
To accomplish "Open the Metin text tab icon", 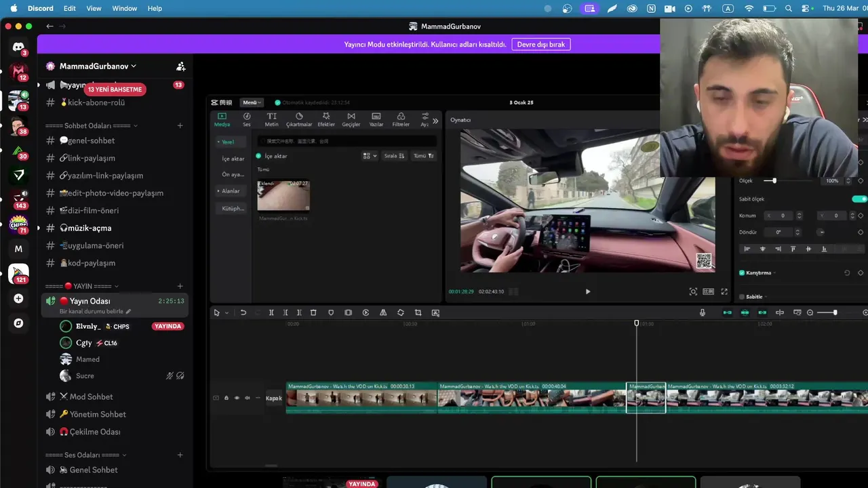I will pos(271,116).
